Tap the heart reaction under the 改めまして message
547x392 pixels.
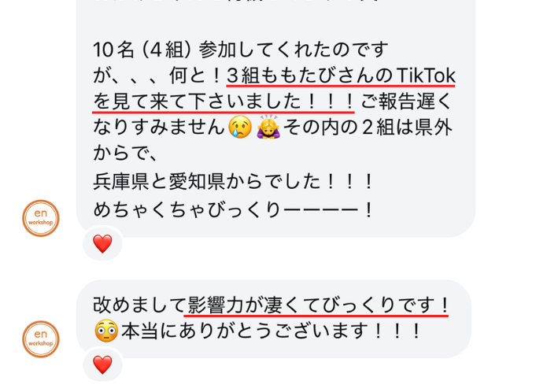102,364
